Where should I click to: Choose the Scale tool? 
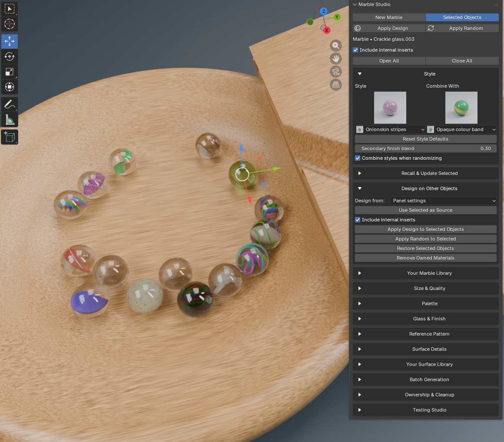point(9,72)
